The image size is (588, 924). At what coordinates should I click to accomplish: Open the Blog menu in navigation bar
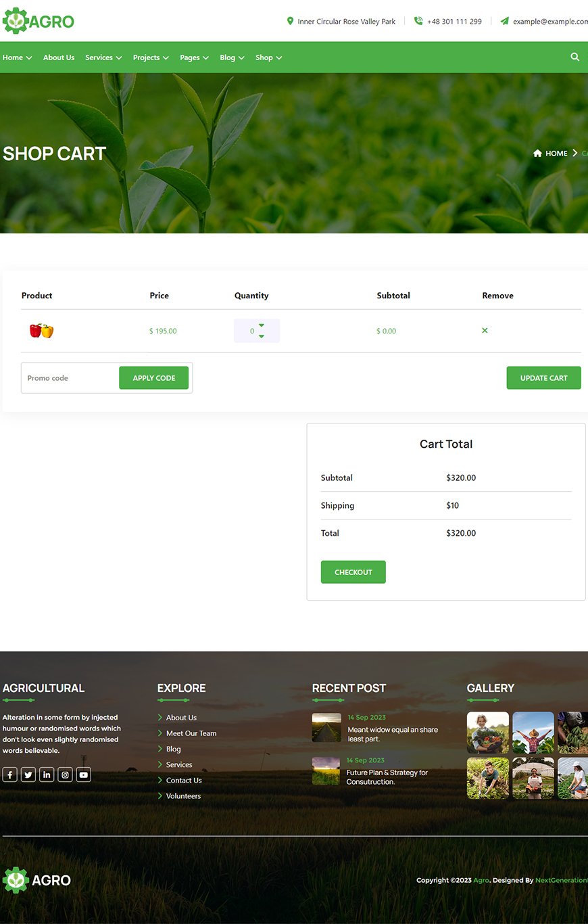point(232,57)
